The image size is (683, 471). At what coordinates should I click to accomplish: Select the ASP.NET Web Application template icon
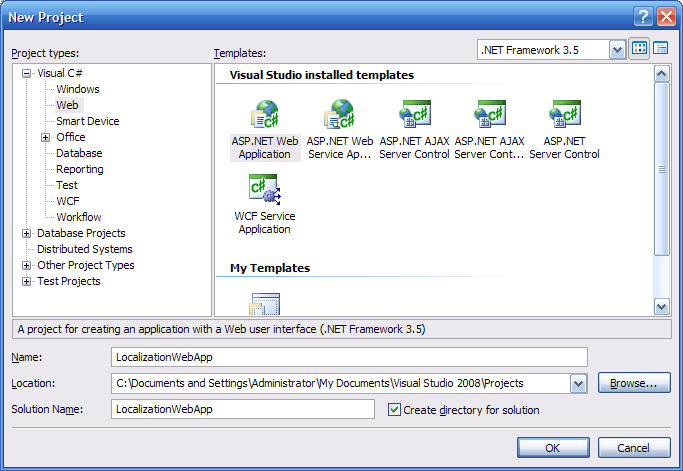coord(265,114)
